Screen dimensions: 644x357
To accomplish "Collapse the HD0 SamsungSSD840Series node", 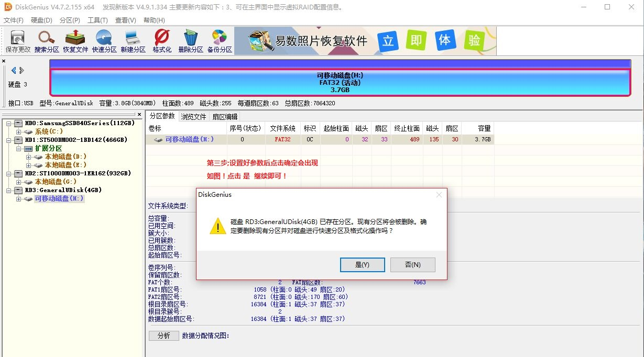I will (9, 124).
